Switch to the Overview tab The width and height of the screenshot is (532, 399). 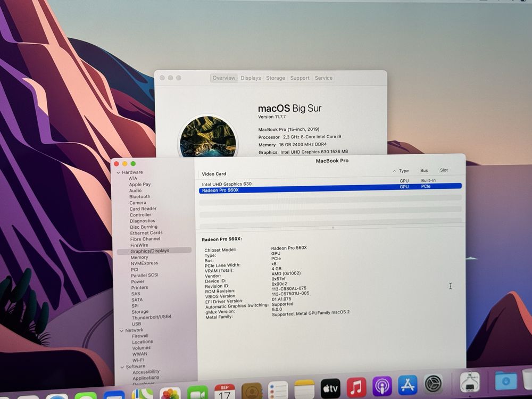[223, 78]
